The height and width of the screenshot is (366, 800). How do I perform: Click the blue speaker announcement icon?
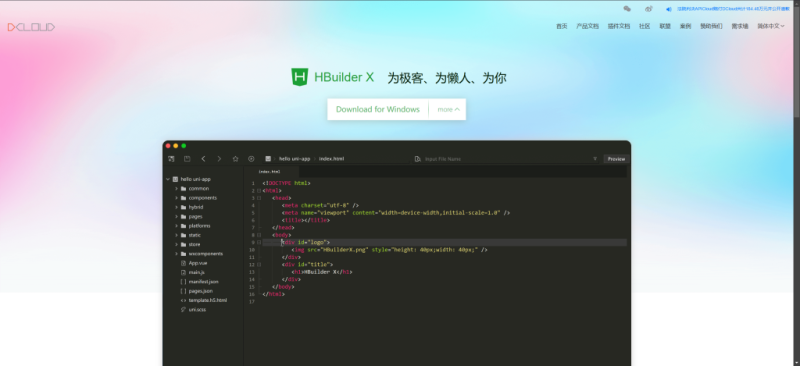(668, 9)
